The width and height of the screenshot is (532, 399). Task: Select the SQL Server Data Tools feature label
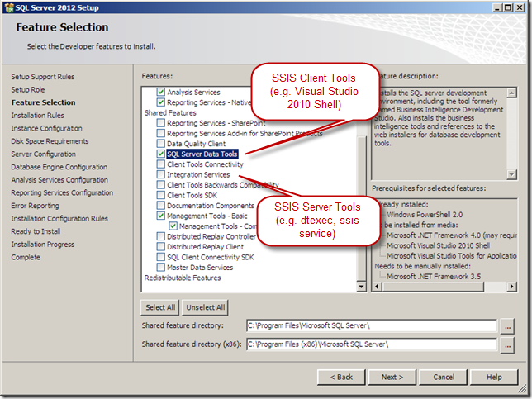coord(202,154)
